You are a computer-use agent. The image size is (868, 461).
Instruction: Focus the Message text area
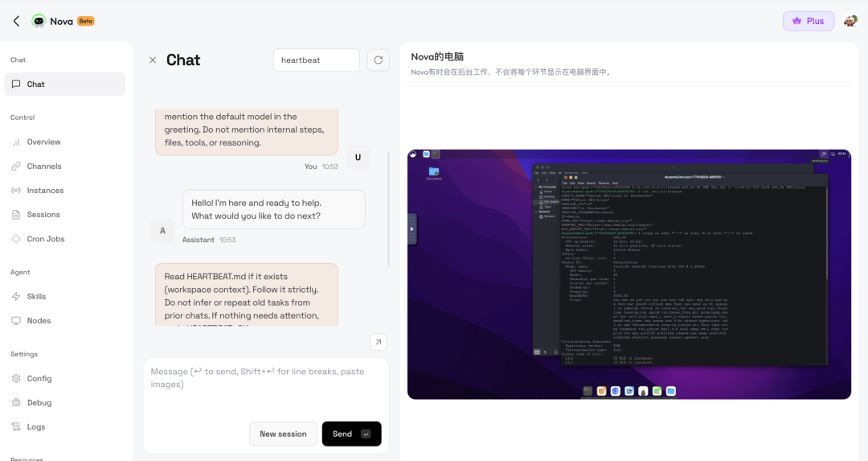click(x=266, y=388)
